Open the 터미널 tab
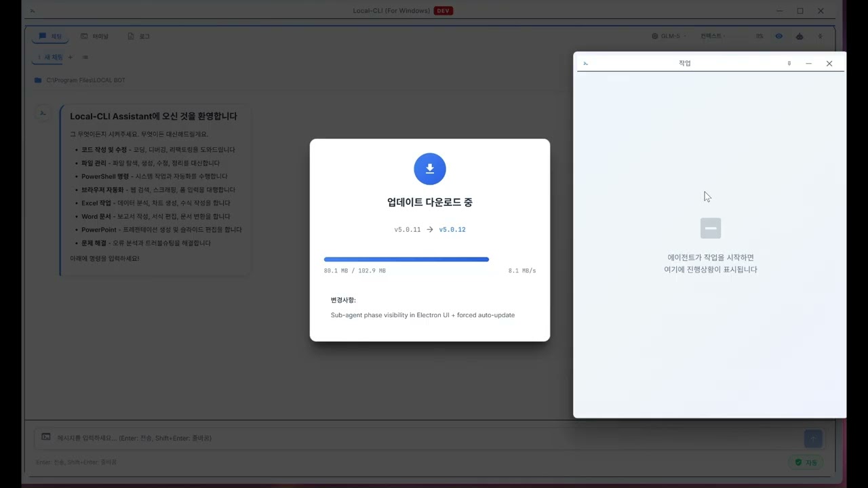Viewport: 868px width, 488px height. click(94, 36)
